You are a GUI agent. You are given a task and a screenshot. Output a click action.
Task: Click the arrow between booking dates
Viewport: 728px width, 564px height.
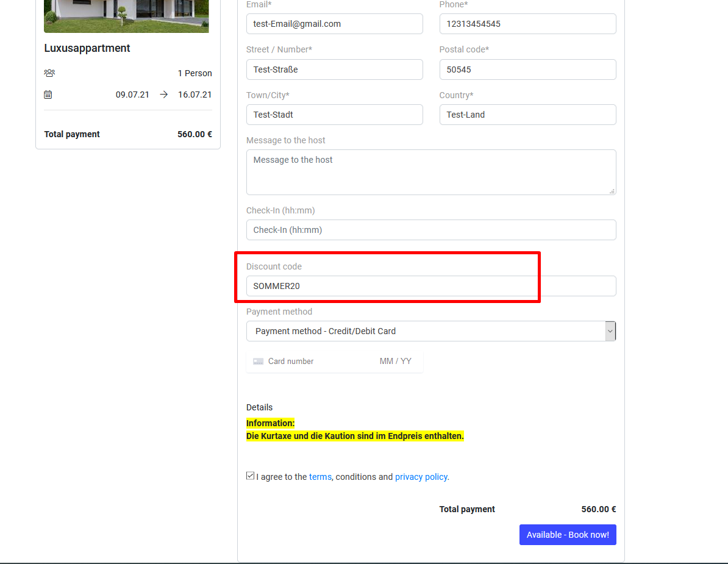163,95
